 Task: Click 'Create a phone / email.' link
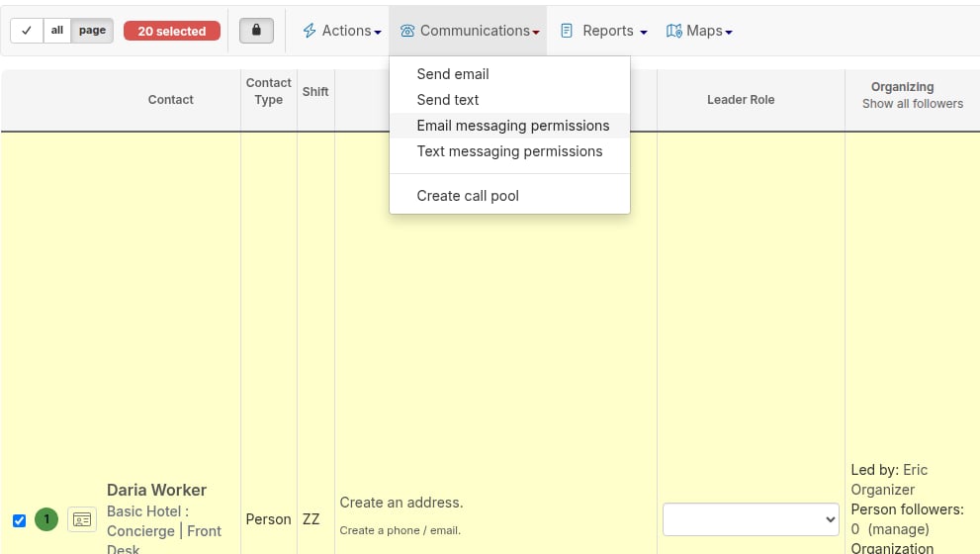(400, 530)
